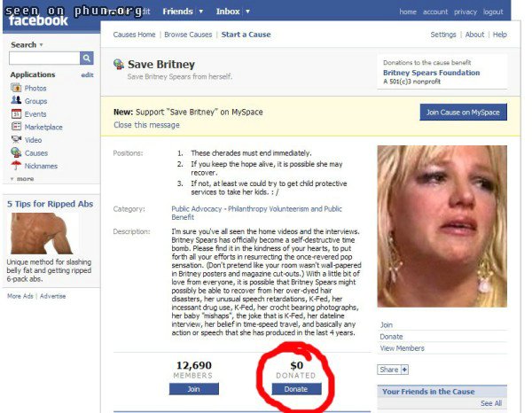
Task: Open the Public Advocacy category link
Action: click(256, 213)
